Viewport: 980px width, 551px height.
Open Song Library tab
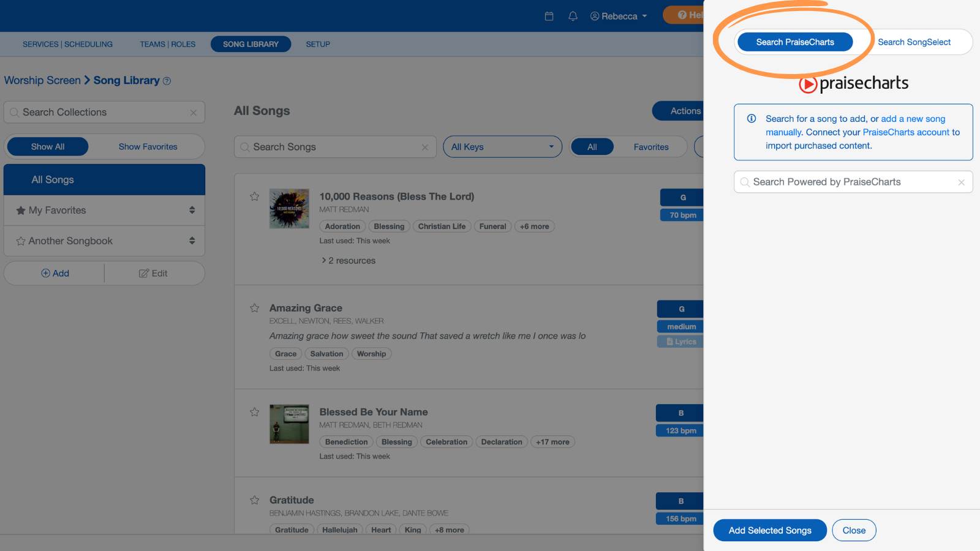pos(251,44)
